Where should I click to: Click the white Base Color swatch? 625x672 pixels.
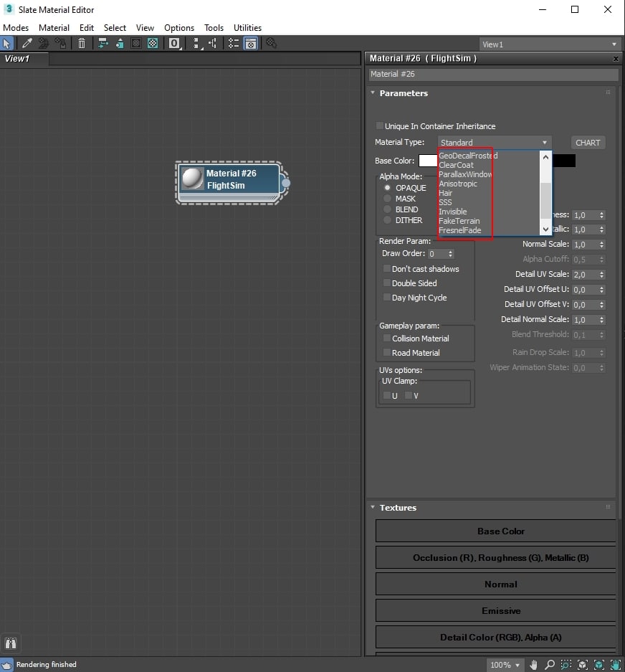click(428, 161)
